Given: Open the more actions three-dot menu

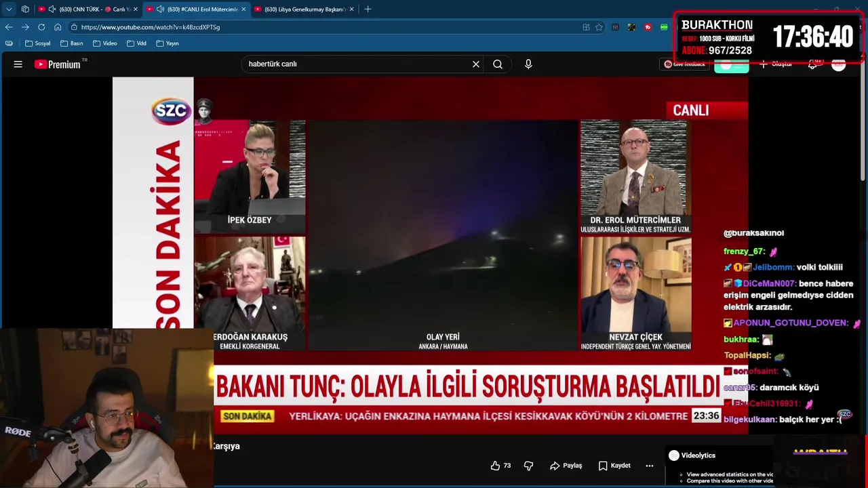Looking at the screenshot, I should (x=650, y=466).
